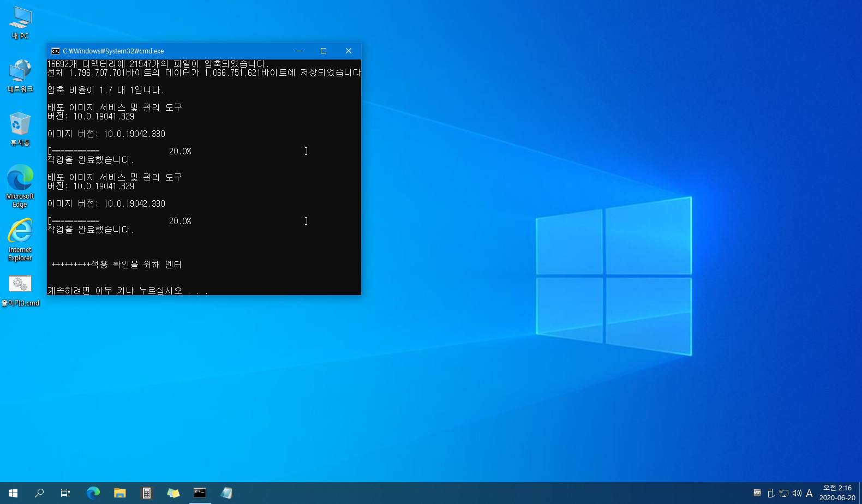Close the cmd.exe window

tap(349, 51)
